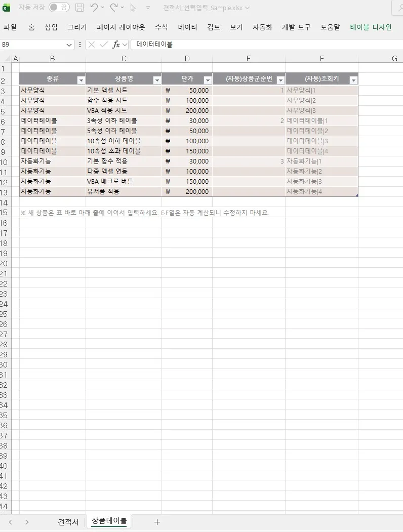Click the Save disk icon
Screen dimensions: 403x532
(79, 8)
